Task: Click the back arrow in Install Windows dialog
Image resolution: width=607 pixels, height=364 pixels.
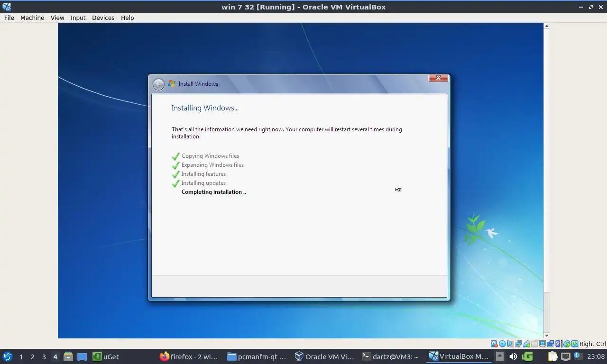Action: (x=158, y=84)
